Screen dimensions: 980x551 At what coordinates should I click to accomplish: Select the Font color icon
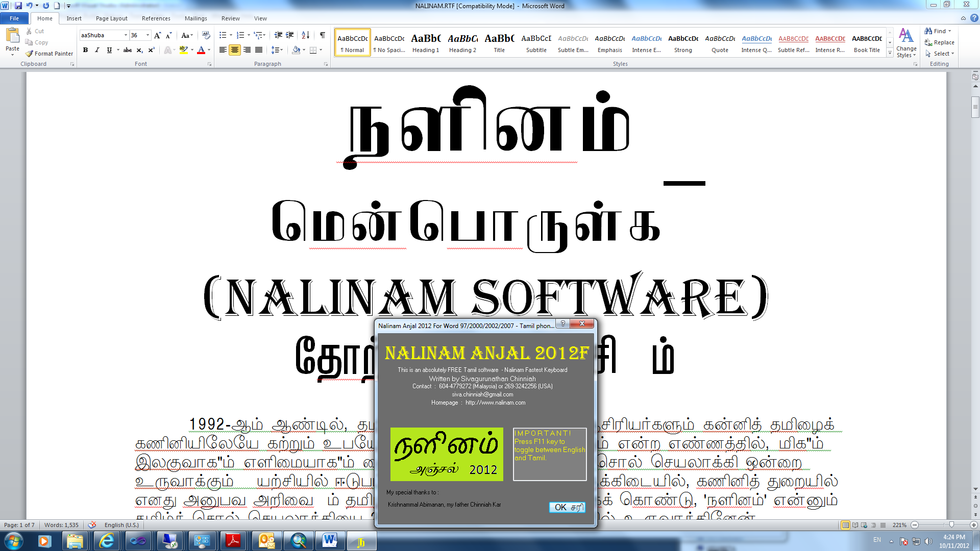tap(201, 50)
